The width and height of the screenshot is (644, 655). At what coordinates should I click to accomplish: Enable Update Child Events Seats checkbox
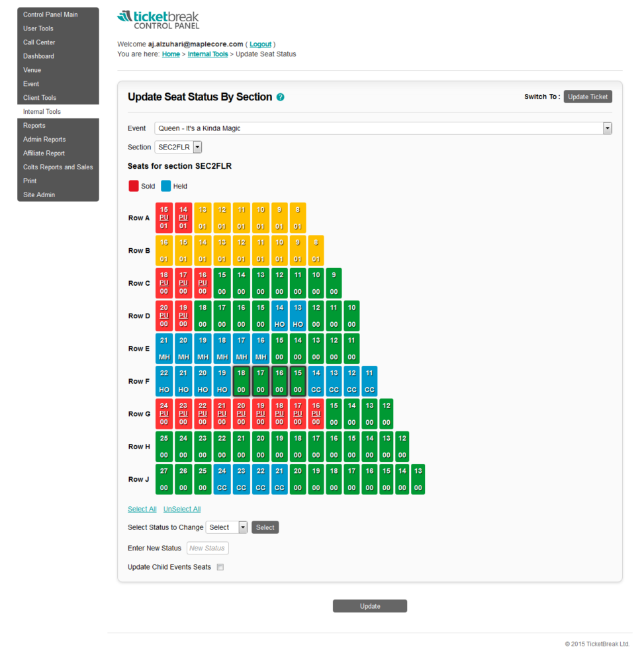click(220, 567)
